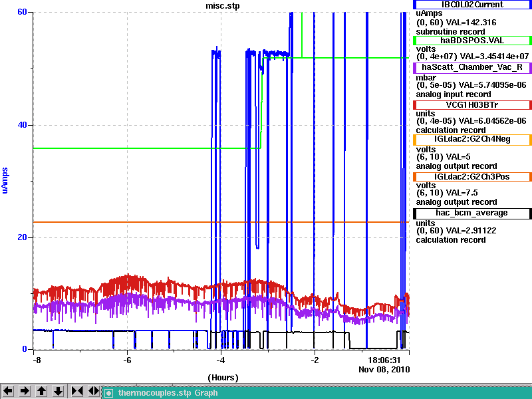Click the (Hours) x-axis label
Viewport: 532px width, 399px height.
(223, 378)
